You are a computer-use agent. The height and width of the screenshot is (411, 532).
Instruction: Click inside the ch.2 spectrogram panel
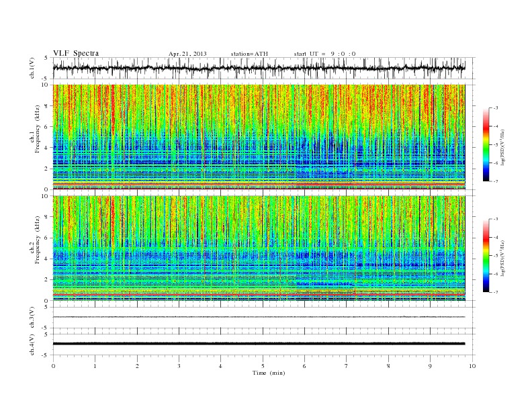coord(259,248)
